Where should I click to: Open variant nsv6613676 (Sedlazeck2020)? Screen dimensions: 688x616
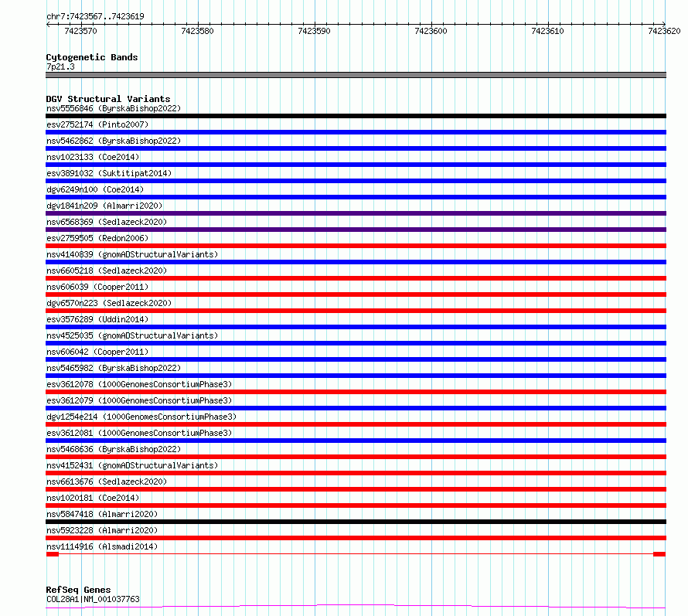click(107, 482)
